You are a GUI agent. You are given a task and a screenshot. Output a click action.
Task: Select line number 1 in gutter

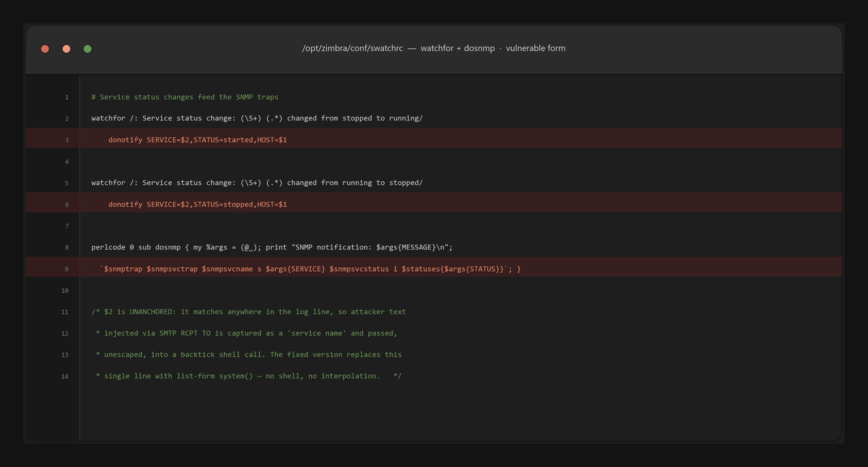pyautogui.click(x=67, y=97)
